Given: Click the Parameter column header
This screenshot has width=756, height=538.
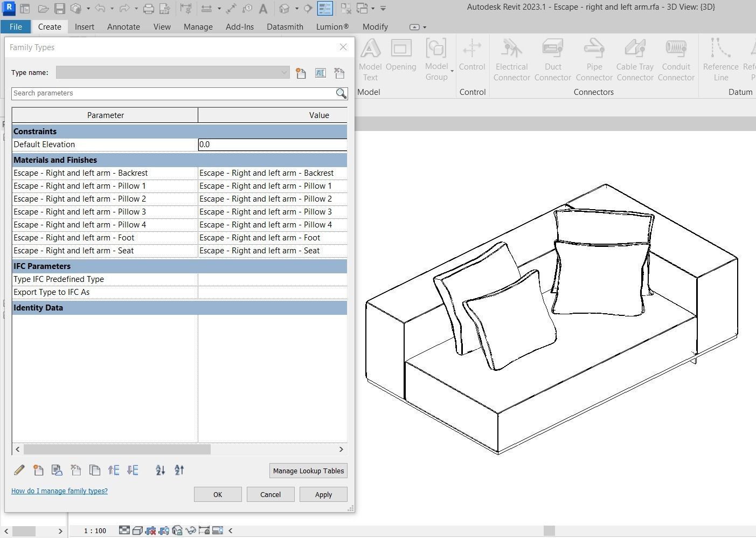Looking at the screenshot, I should tap(105, 115).
